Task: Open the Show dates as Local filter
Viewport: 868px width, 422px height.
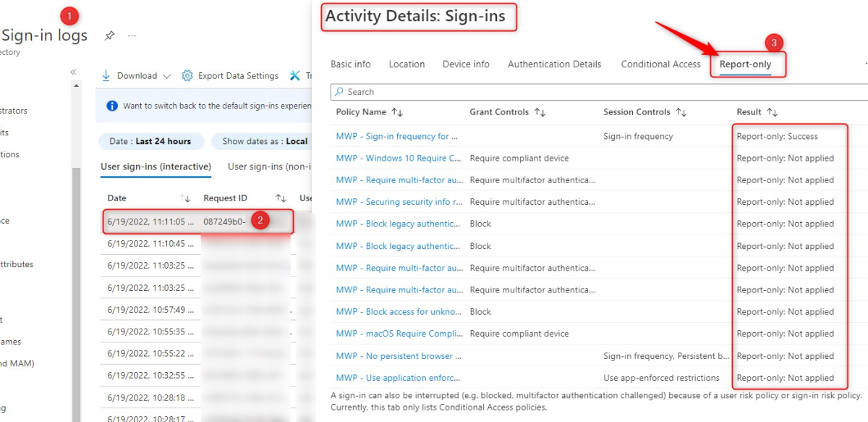Action: point(265,141)
